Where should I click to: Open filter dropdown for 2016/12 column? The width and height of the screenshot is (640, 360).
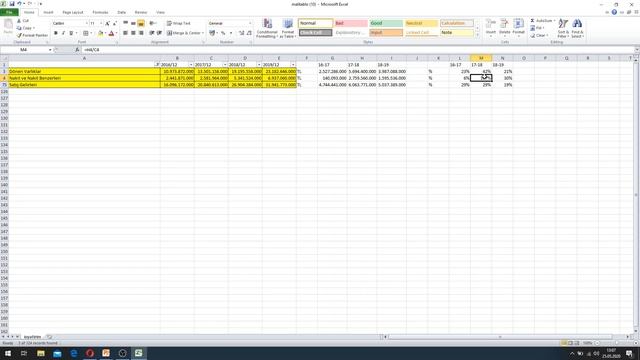(x=191, y=65)
